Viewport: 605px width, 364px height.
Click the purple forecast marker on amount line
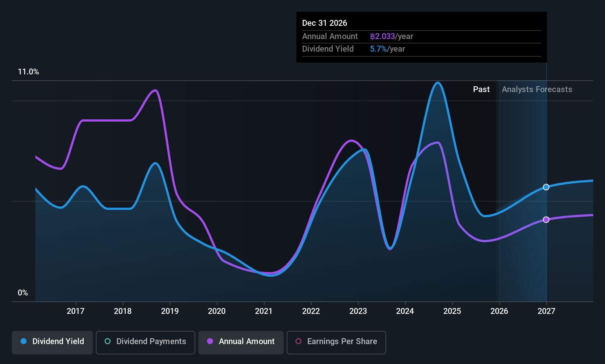coord(546,220)
